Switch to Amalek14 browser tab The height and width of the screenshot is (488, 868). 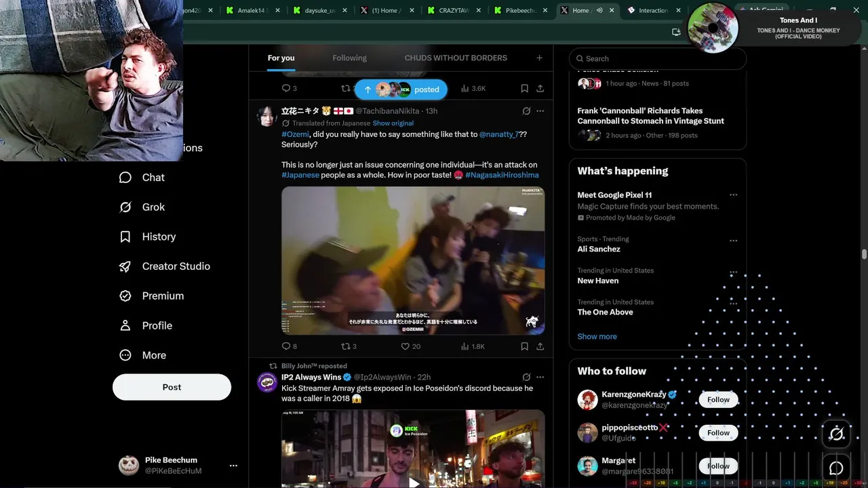[x=252, y=10]
